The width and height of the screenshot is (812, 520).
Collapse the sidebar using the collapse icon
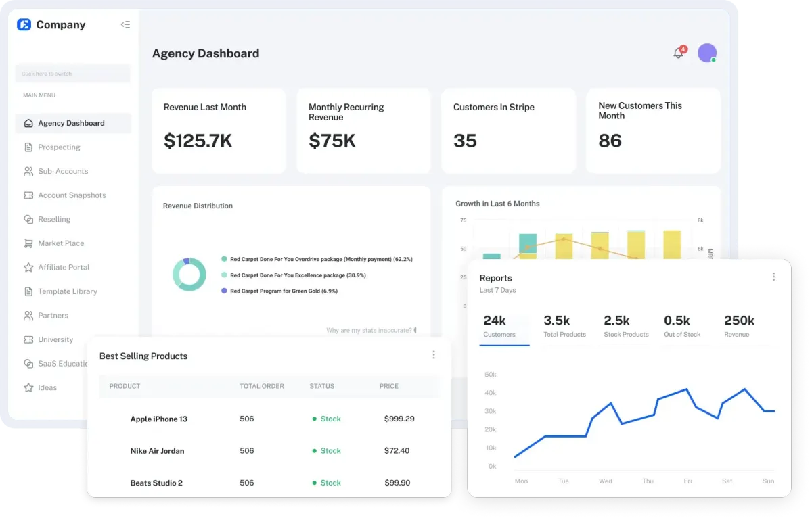tap(125, 25)
